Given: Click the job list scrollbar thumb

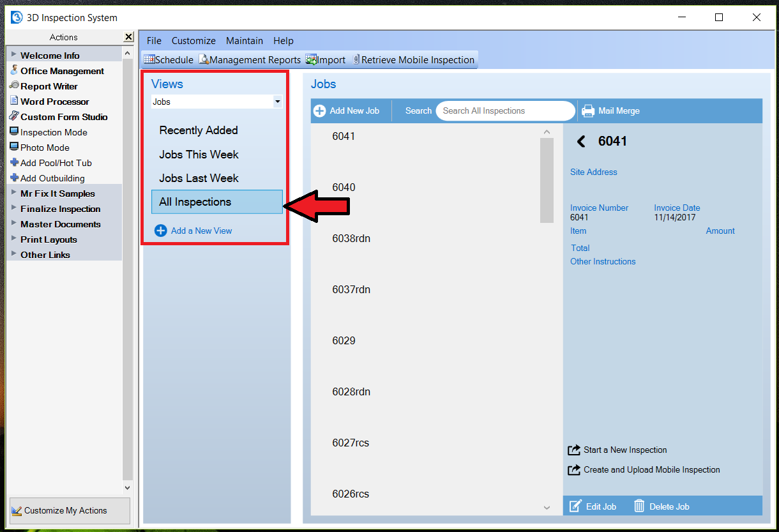Looking at the screenshot, I should [x=547, y=180].
